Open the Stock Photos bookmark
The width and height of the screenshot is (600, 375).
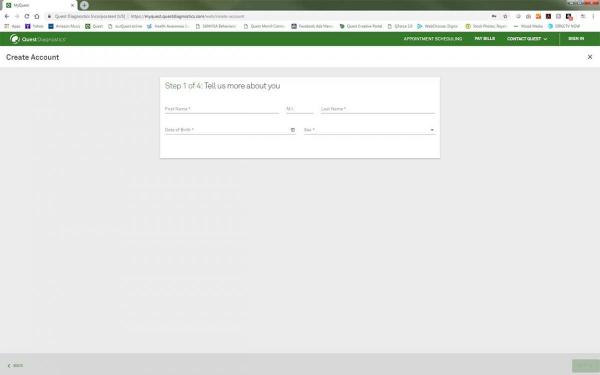486,26
